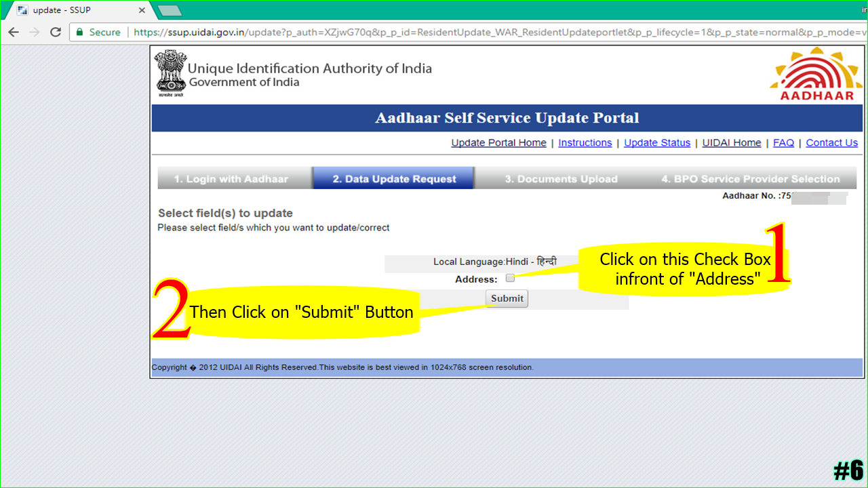868x488 pixels.
Task: Click the Local Language:Hindi text
Action: 495,262
